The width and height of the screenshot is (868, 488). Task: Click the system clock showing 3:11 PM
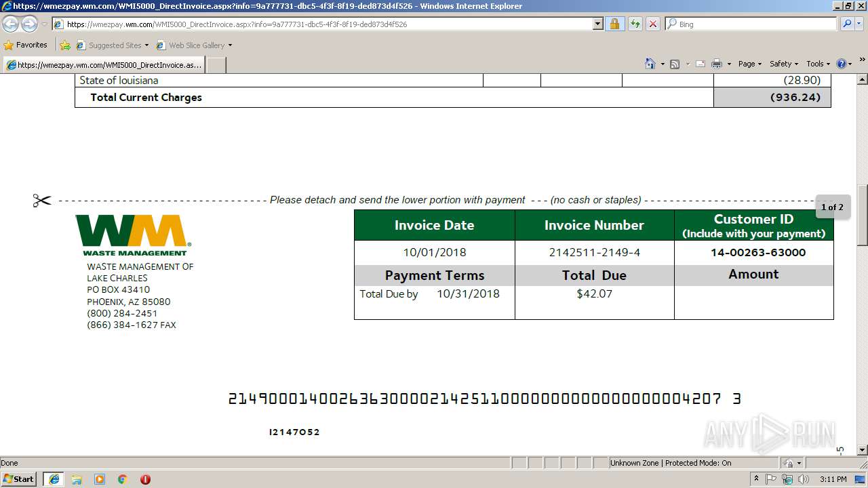click(833, 479)
